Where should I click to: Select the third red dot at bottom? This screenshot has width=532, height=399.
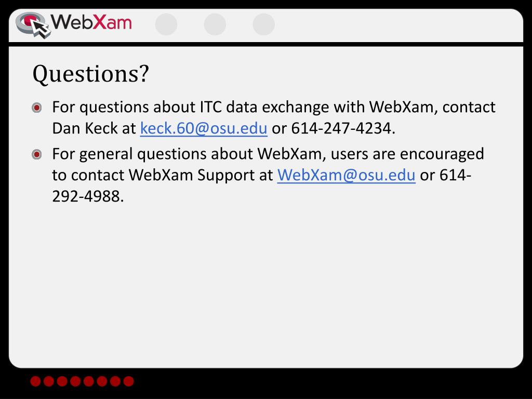pos(62,381)
